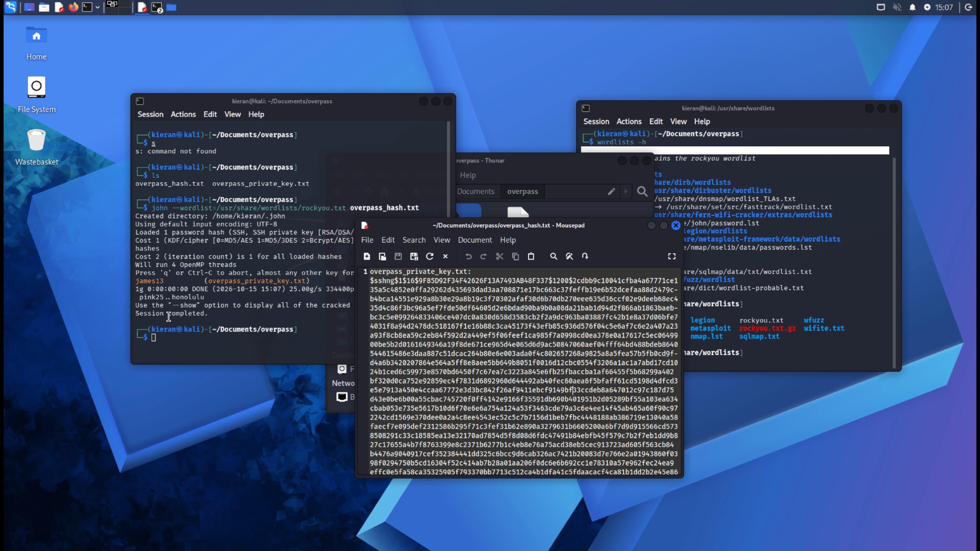Click the power manager tray icon
This screenshot has width=980, height=551.
click(x=927, y=7)
